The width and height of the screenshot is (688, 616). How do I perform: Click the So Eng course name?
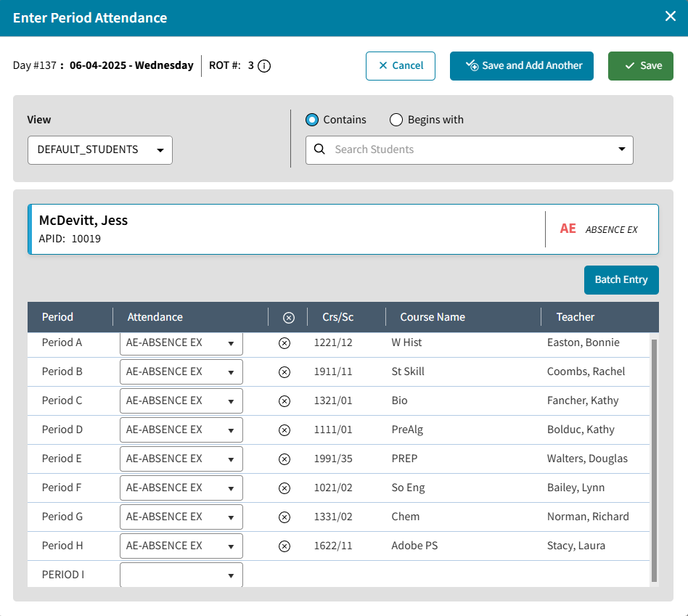[408, 488]
